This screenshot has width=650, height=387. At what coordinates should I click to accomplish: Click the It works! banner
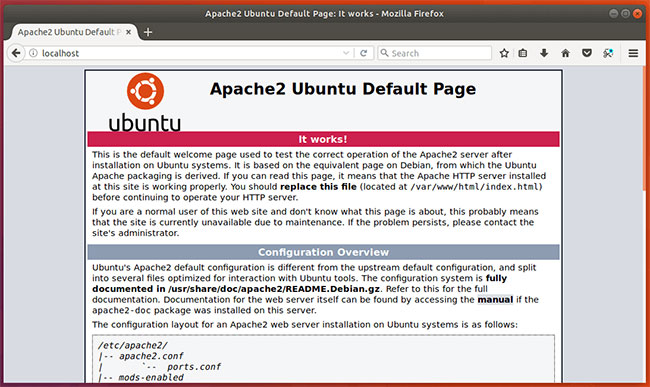point(323,139)
